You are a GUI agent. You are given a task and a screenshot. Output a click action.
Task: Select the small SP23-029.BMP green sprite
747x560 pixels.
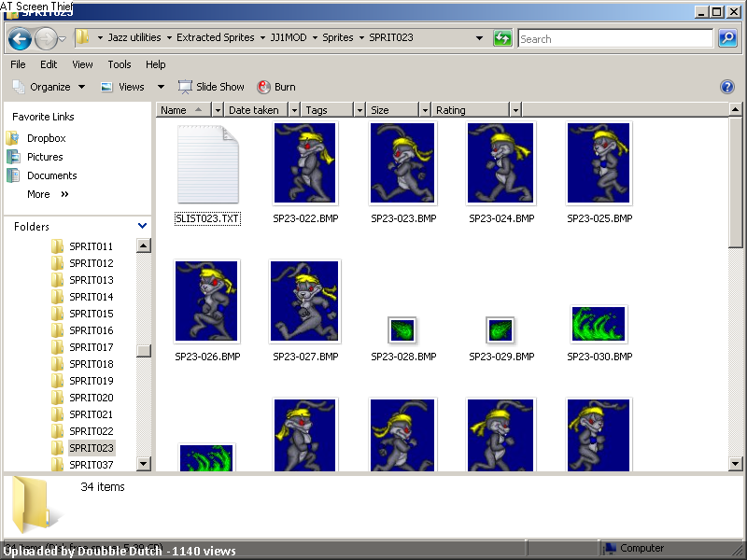[x=500, y=330]
